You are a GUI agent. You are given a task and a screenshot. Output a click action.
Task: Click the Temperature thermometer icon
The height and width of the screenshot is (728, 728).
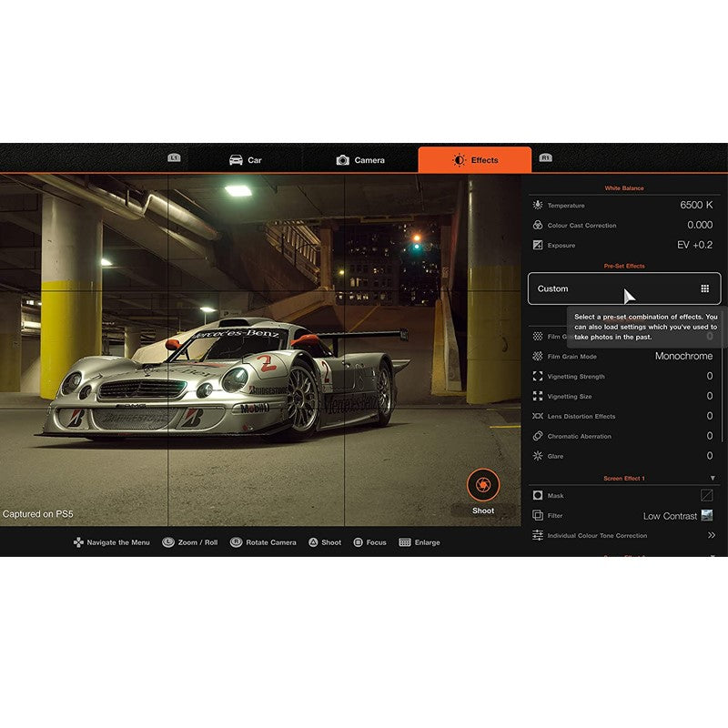[538, 205]
